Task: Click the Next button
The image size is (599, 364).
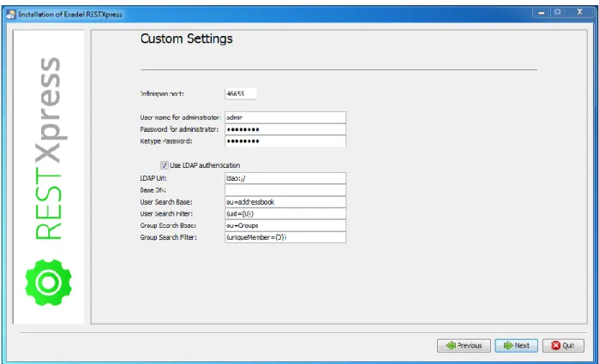Action: click(x=516, y=346)
